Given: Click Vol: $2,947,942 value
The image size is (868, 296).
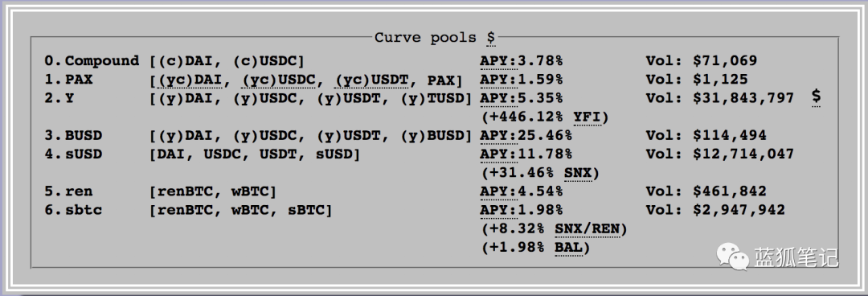Looking at the screenshot, I should (x=715, y=210).
